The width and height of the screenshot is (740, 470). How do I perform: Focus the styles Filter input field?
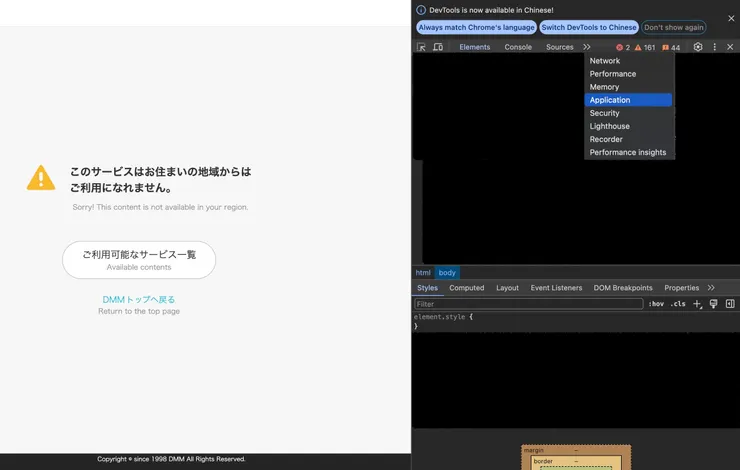529,304
